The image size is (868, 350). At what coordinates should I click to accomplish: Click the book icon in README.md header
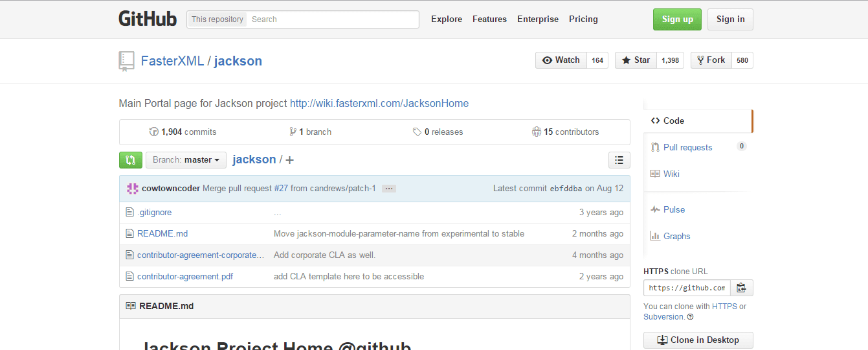click(131, 306)
